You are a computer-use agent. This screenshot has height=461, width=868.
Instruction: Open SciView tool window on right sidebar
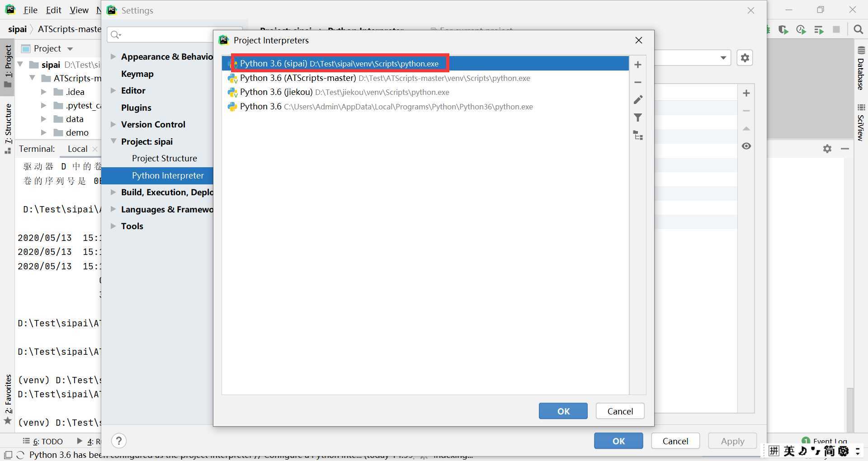coord(861,122)
